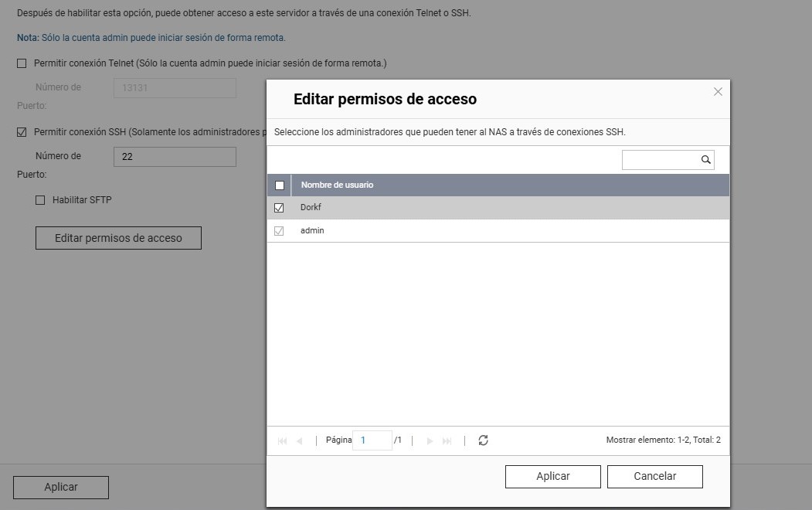Click into the user search field
The height and width of the screenshot is (510, 812).
[x=661, y=160]
